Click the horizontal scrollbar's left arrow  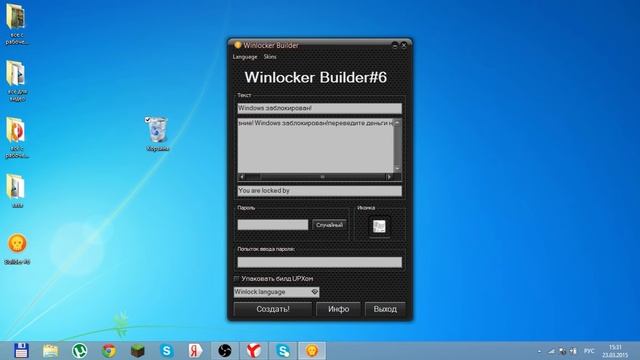tap(242, 177)
